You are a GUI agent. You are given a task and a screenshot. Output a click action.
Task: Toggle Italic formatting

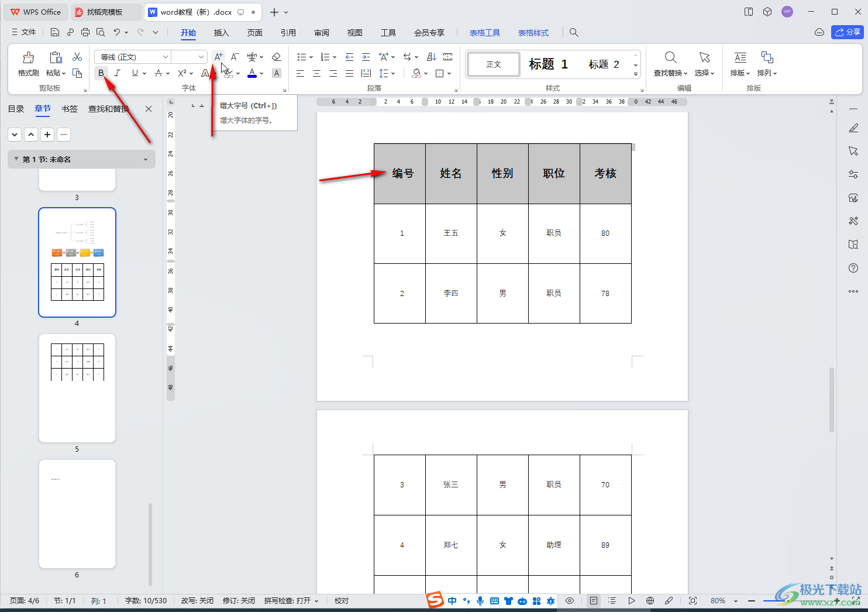click(118, 73)
